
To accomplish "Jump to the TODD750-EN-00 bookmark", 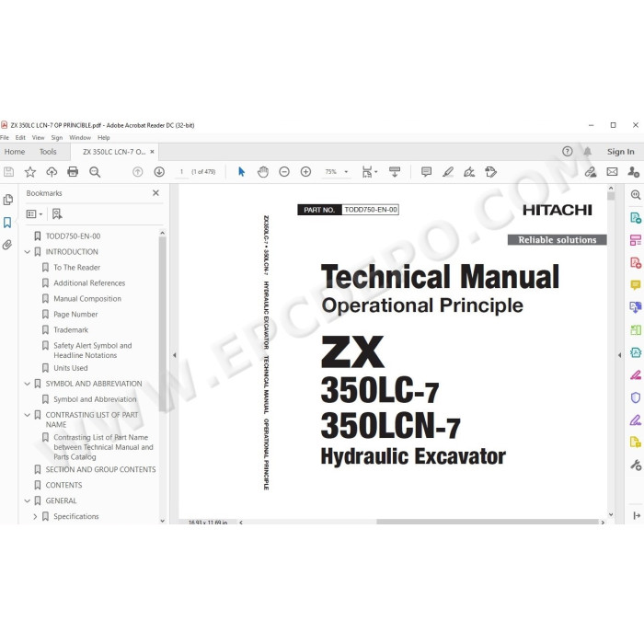I will (x=73, y=236).
